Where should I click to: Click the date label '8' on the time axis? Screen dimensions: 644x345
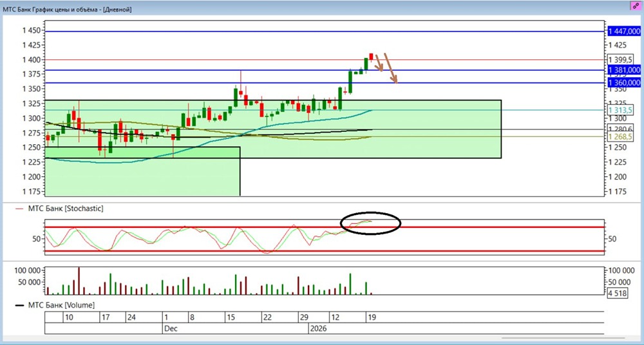pyautogui.click(x=191, y=317)
